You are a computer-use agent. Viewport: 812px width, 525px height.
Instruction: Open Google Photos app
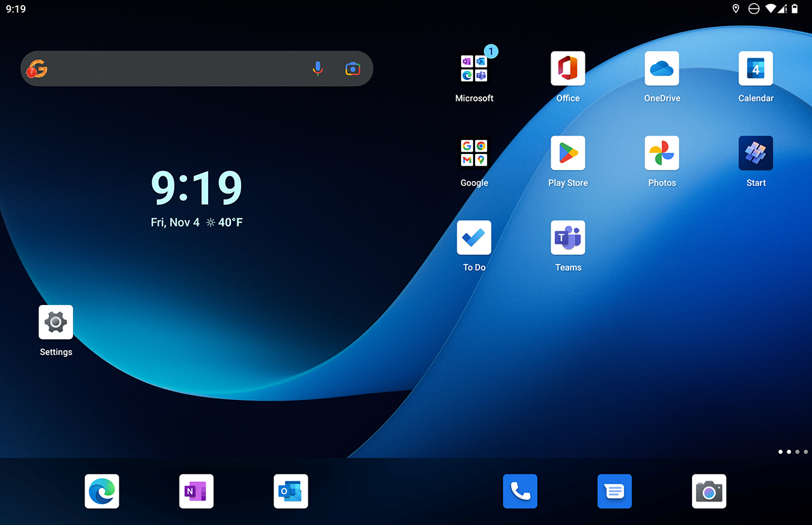pos(662,153)
